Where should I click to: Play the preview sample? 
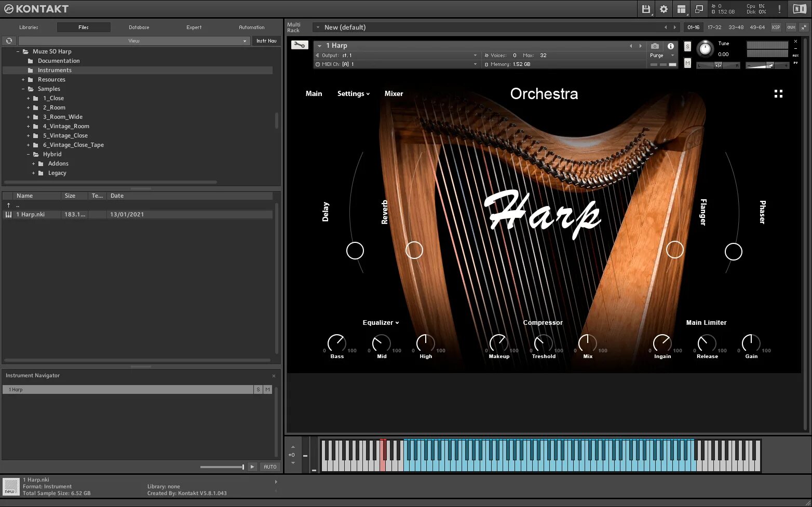[252, 467]
